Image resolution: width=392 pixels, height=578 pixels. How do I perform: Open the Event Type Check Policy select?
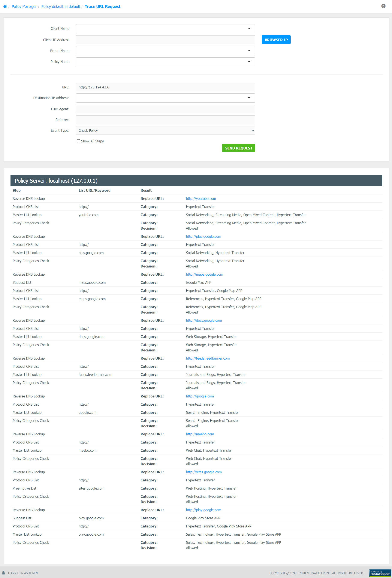165,130
